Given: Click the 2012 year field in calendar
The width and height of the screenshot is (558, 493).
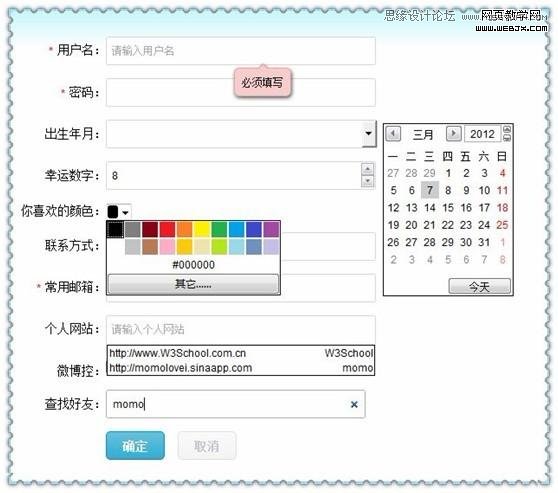Looking at the screenshot, I should pyautogui.click(x=483, y=134).
